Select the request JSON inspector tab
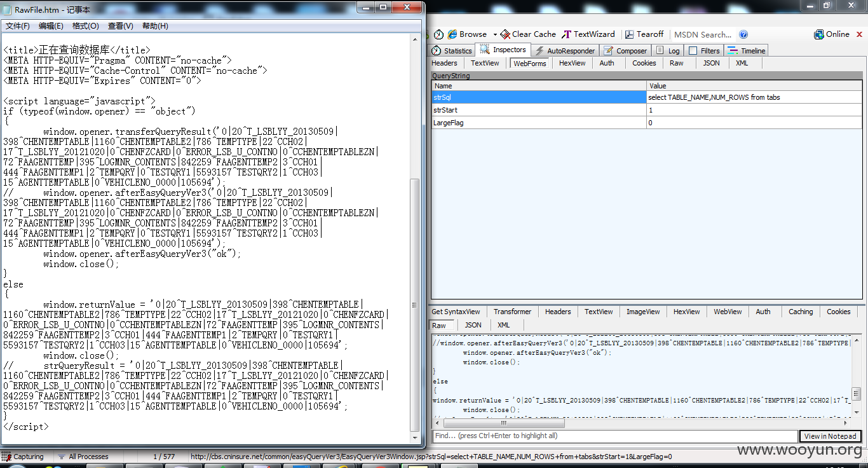The image size is (868, 468). click(x=711, y=63)
